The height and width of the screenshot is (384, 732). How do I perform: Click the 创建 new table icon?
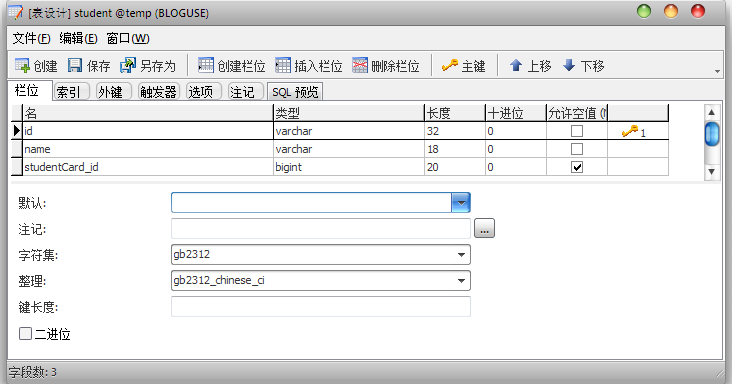pyautogui.click(x=22, y=65)
